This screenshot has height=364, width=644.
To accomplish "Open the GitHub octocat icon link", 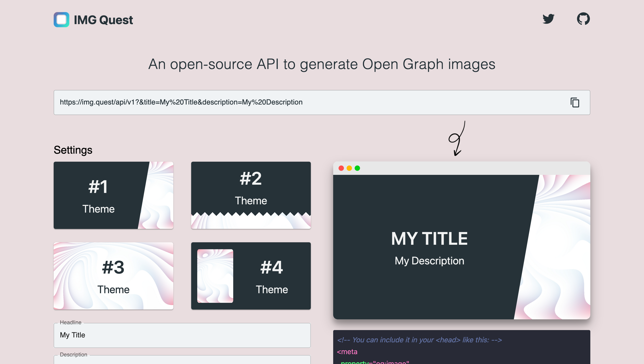I will [x=583, y=19].
